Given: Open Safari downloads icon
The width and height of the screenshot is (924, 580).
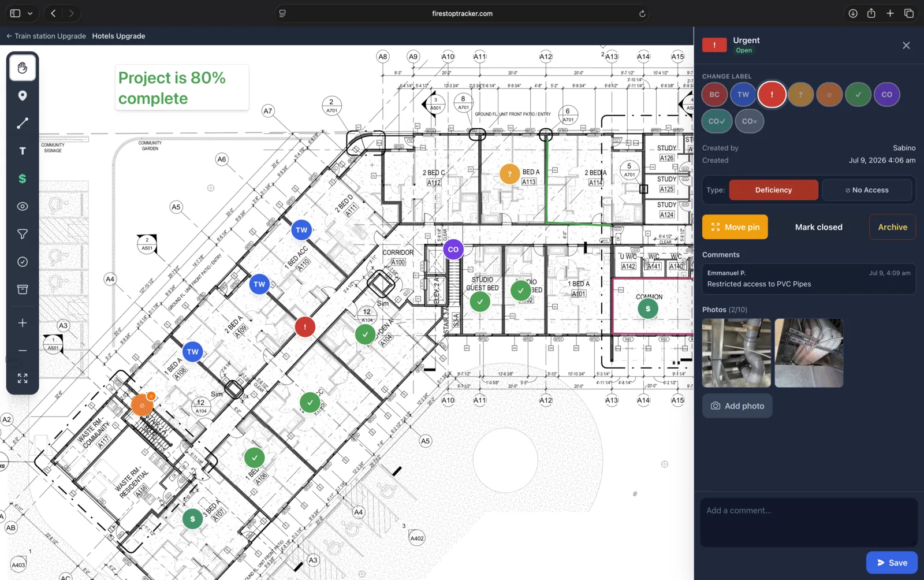Looking at the screenshot, I should coord(852,13).
